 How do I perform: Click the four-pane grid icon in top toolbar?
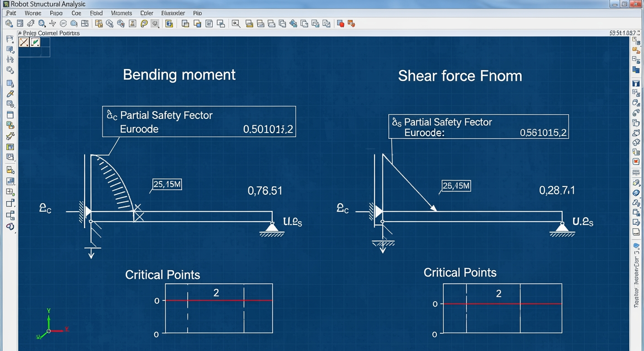click(85, 23)
